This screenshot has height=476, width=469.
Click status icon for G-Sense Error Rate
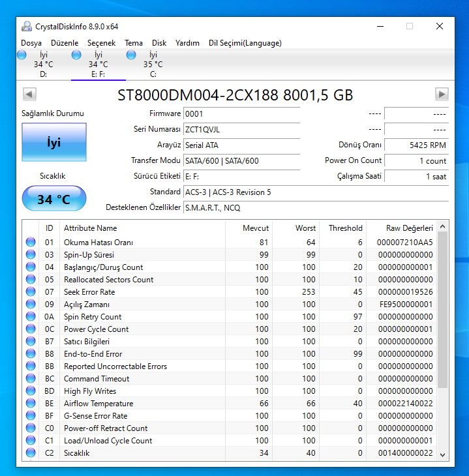(31, 415)
